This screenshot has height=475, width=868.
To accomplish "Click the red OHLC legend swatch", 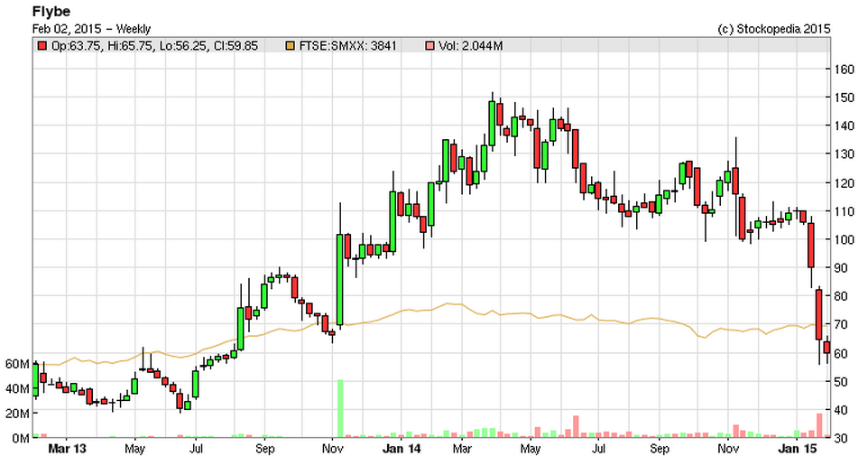I will [x=42, y=46].
